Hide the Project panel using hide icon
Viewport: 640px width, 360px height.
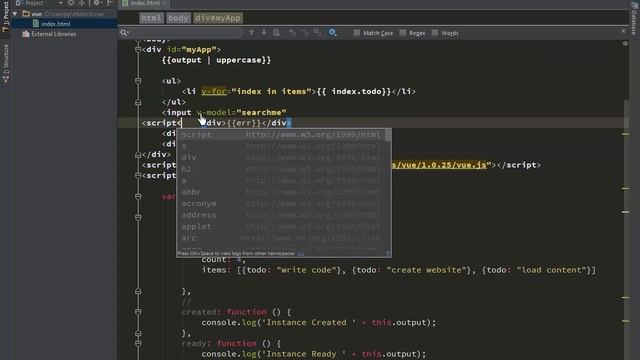[110, 3]
